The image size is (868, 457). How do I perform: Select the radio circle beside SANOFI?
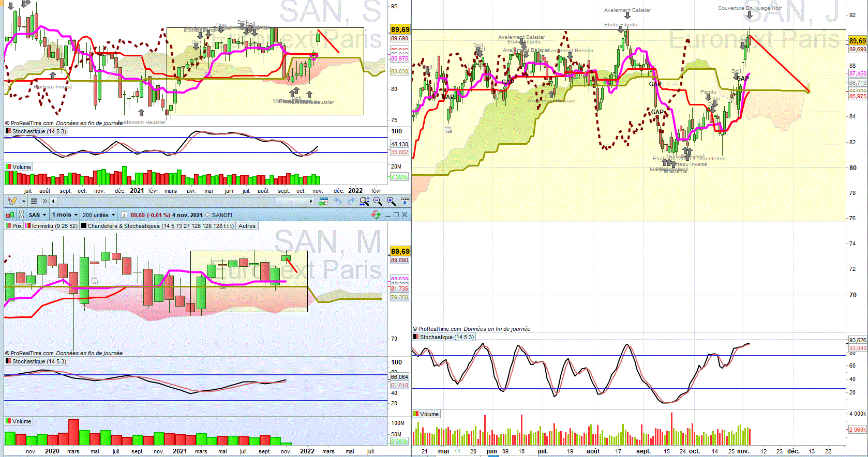[208, 215]
